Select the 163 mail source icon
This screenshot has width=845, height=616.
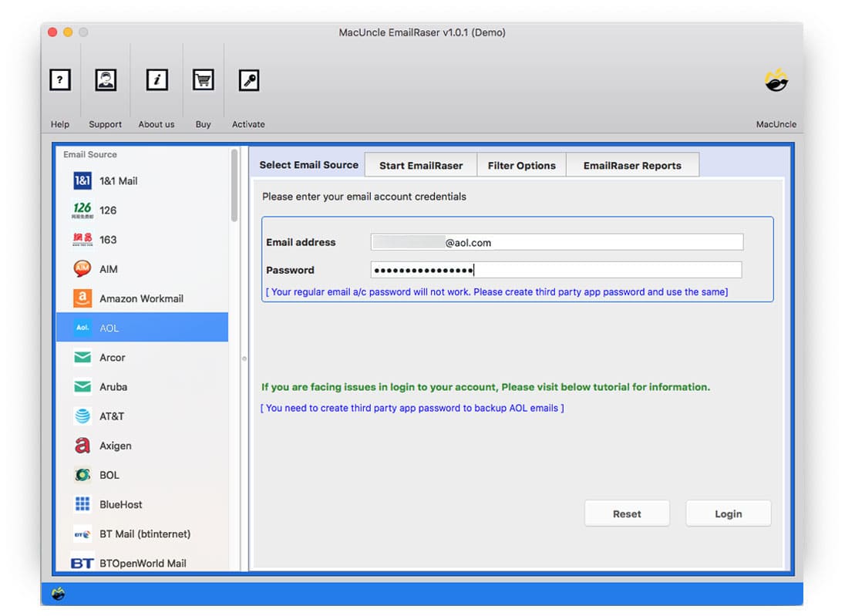[x=82, y=239]
